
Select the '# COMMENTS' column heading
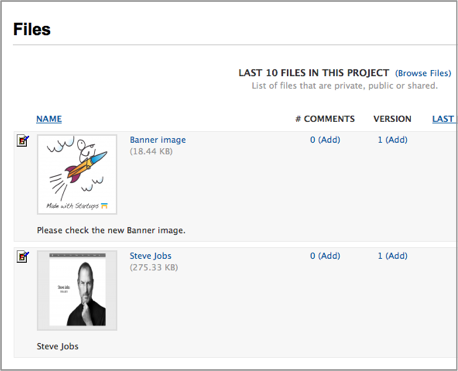[325, 119]
